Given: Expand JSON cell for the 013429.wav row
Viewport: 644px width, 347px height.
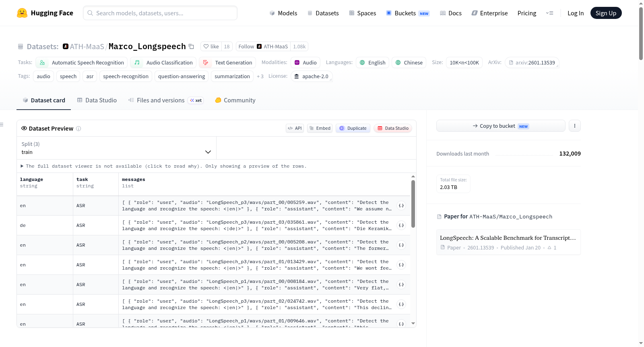Looking at the screenshot, I should (401, 265).
